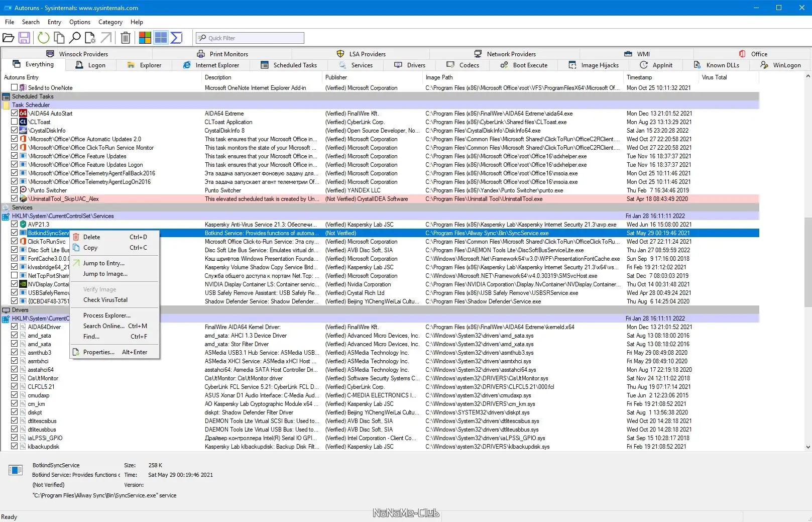Switch to the Image Hijacks tab
Viewport: 812px width, 522px height.
point(594,65)
